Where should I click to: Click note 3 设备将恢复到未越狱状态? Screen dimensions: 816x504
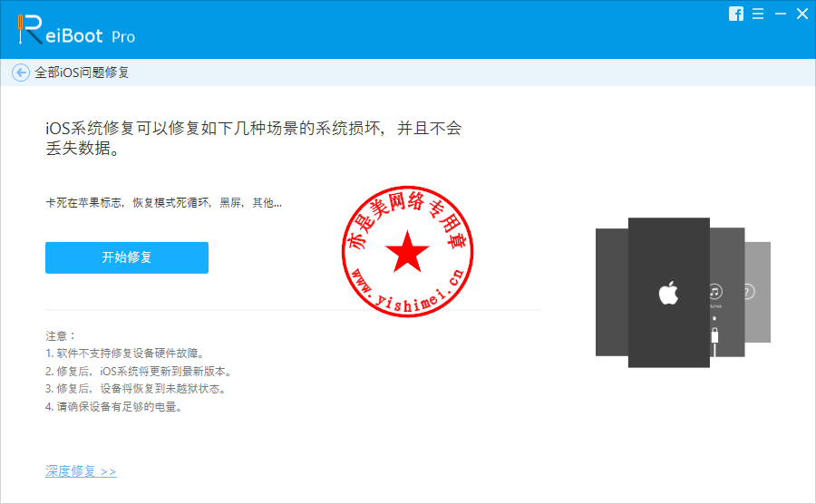coord(135,389)
